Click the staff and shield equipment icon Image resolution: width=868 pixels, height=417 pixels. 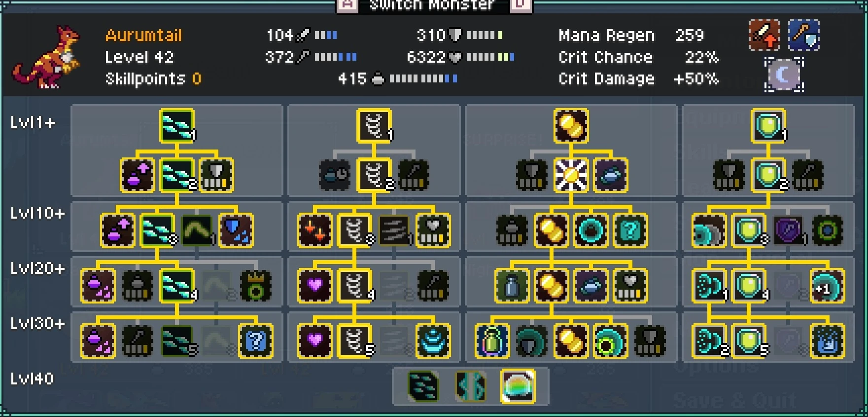click(803, 35)
